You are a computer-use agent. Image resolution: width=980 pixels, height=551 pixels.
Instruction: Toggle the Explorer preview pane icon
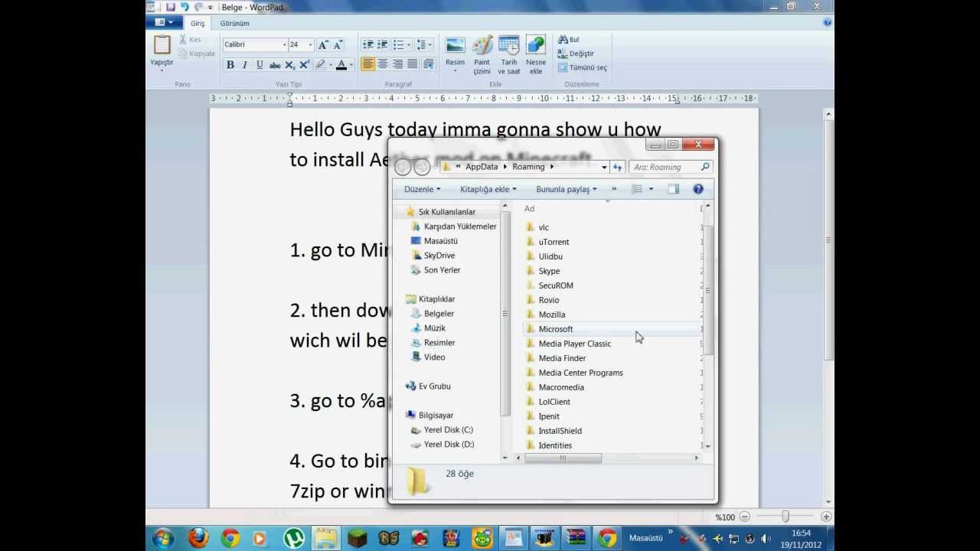673,189
